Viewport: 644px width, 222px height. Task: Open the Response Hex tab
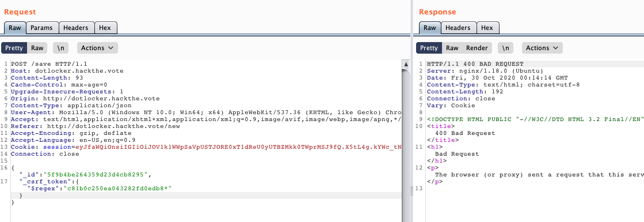(487, 28)
